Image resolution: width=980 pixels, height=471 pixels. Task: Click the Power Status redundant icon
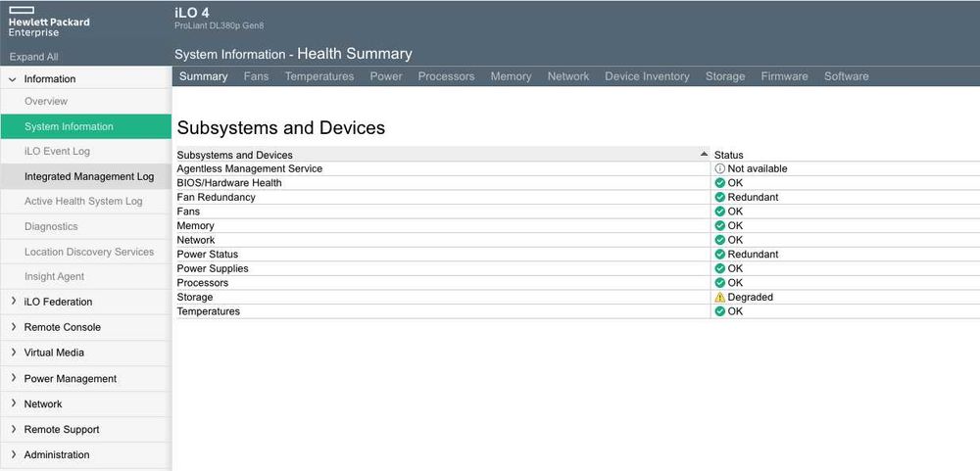click(x=720, y=255)
